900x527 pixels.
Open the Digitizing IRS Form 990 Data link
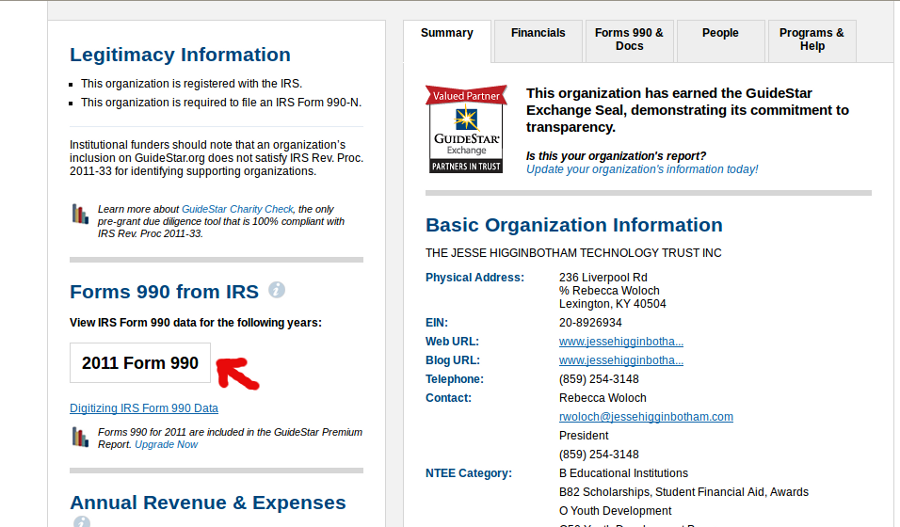click(x=144, y=408)
